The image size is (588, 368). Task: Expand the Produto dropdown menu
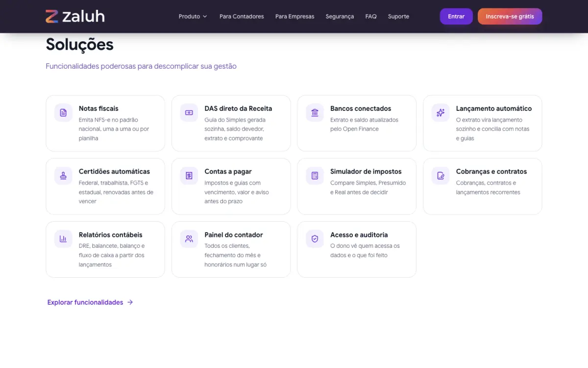point(193,16)
